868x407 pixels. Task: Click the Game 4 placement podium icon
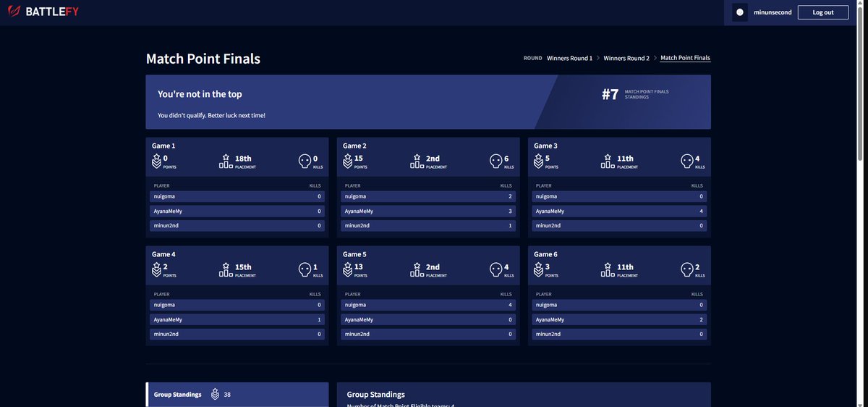[x=226, y=269]
